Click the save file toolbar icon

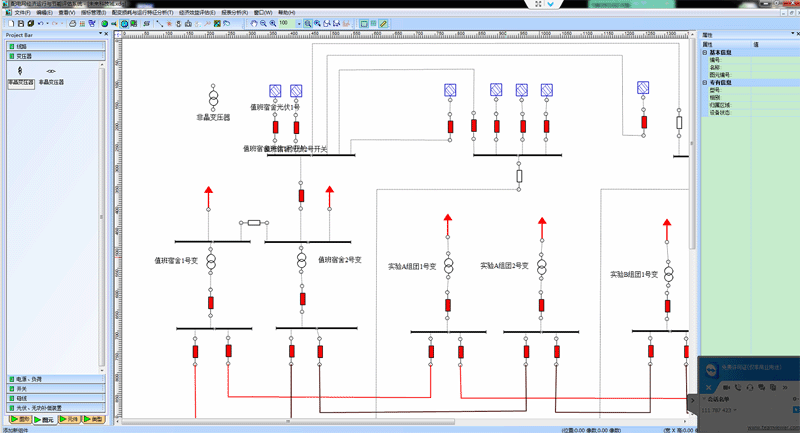click(20, 23)
